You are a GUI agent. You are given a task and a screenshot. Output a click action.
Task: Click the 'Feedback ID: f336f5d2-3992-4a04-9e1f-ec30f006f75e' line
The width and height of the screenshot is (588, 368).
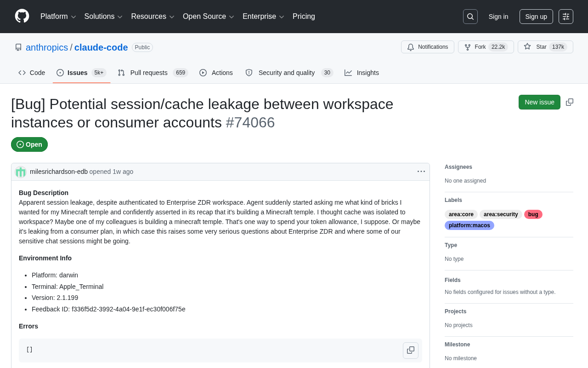(x=108, y=309)
